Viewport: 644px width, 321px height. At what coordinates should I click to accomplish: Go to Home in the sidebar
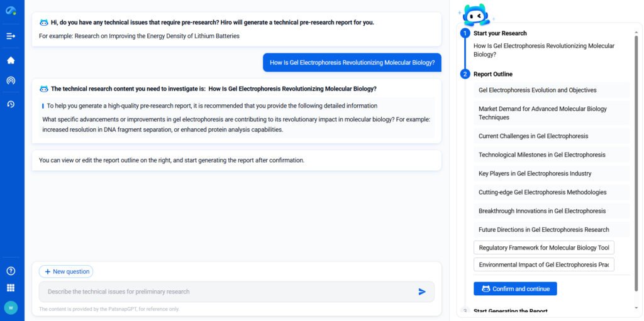(11, 60)
